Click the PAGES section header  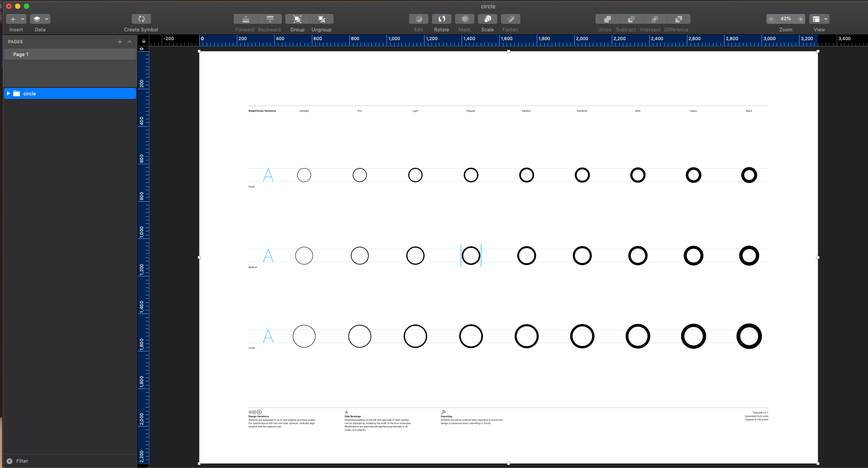click(x=15, y=42)
